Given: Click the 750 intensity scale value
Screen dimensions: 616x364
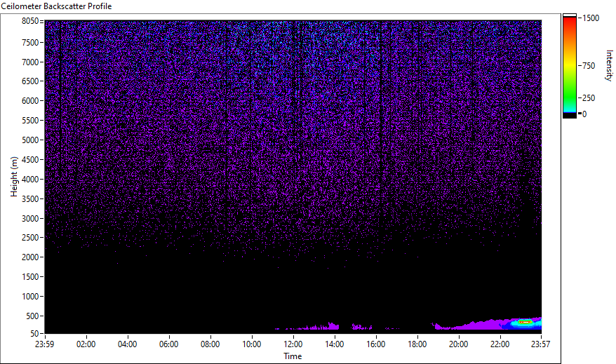Looking at the screenshot, I should [x=589, y=66].
